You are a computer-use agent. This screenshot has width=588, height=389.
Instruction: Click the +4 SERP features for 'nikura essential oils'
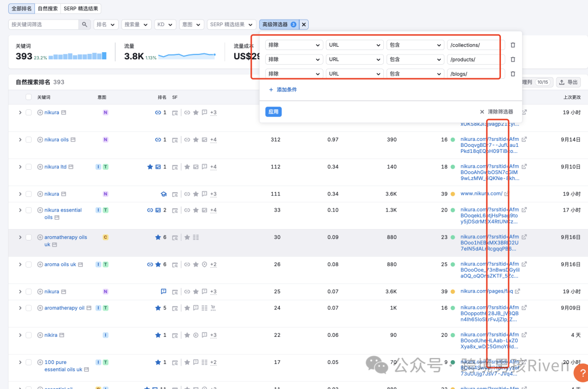[213, 210]
